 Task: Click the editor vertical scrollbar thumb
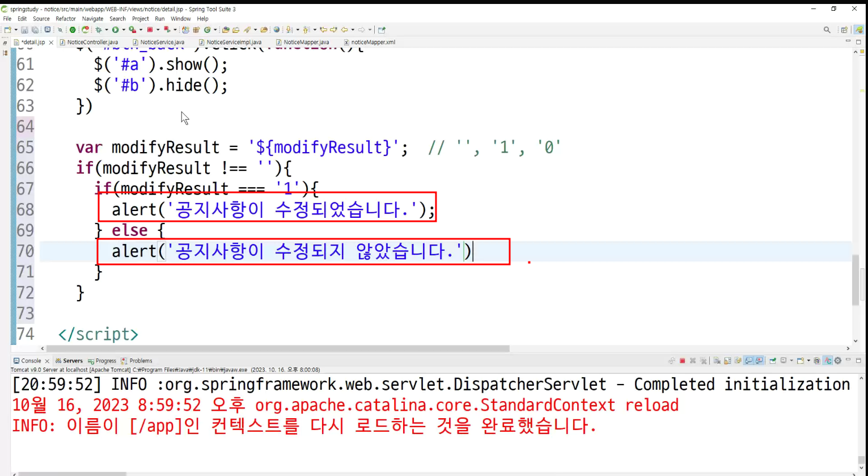tap(856, 280)
